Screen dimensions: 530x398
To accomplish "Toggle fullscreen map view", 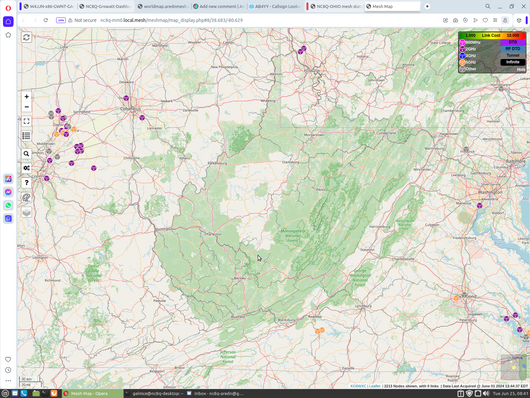I will 26,121.
